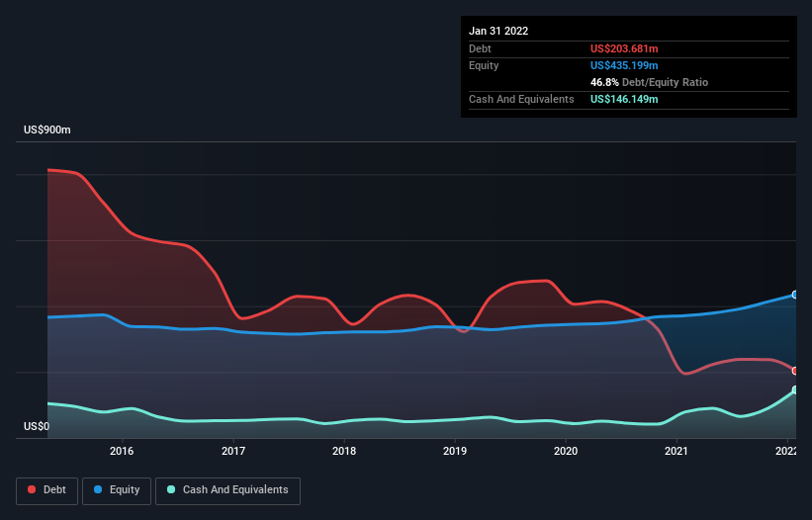Click the 2017 x-axis label

(233, 451)
